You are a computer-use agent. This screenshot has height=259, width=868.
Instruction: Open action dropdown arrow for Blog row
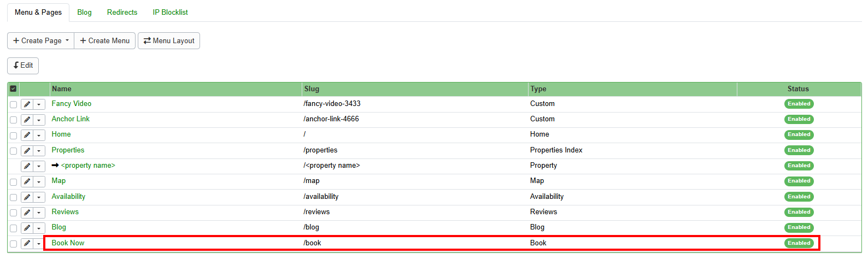[x=39, y=228]
